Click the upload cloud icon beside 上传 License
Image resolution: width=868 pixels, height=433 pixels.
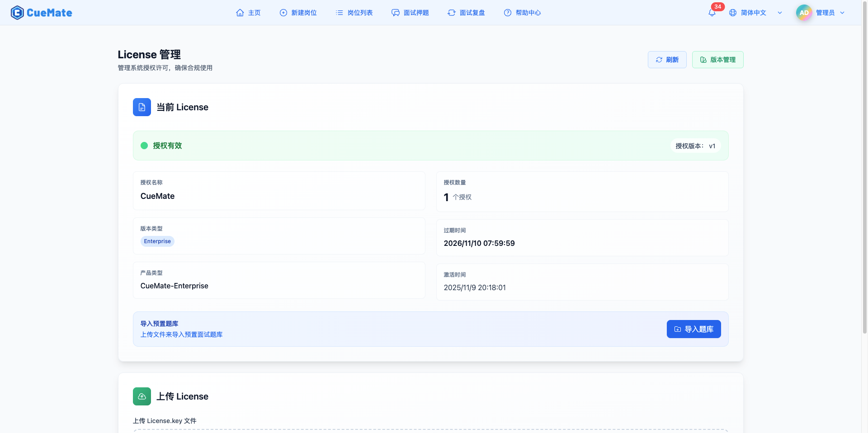[x=142, y=396]
